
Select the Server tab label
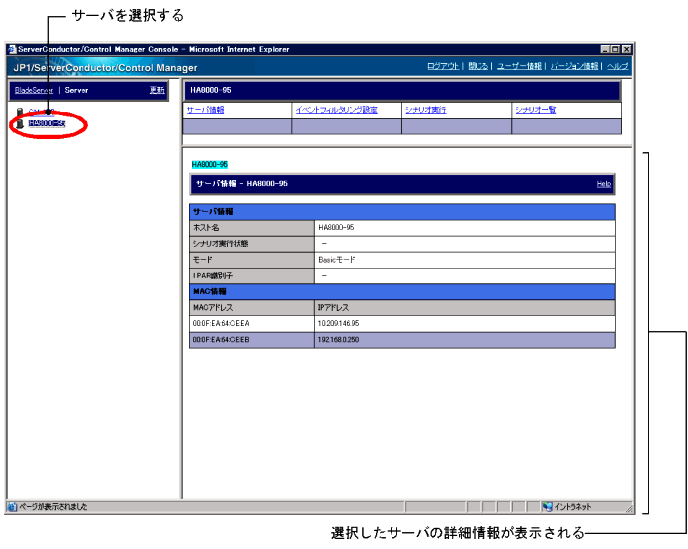[76, 90]
